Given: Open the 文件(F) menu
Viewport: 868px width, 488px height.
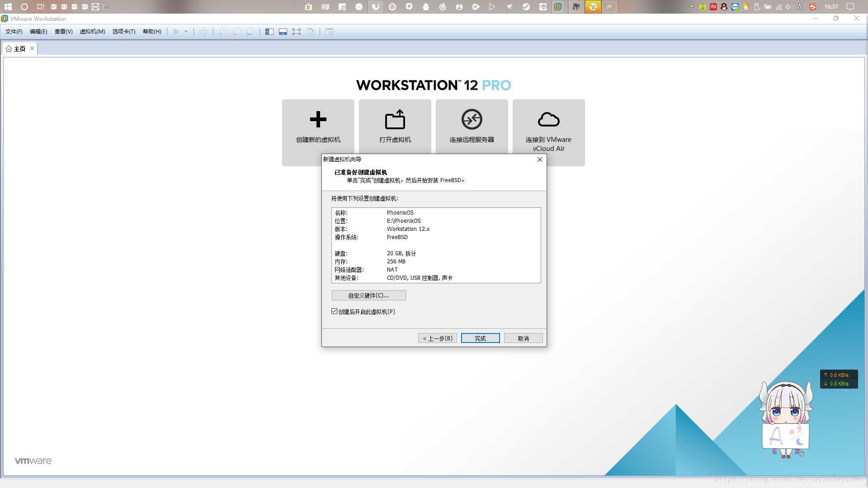Looking at the screenshot, I should (14, 32).
